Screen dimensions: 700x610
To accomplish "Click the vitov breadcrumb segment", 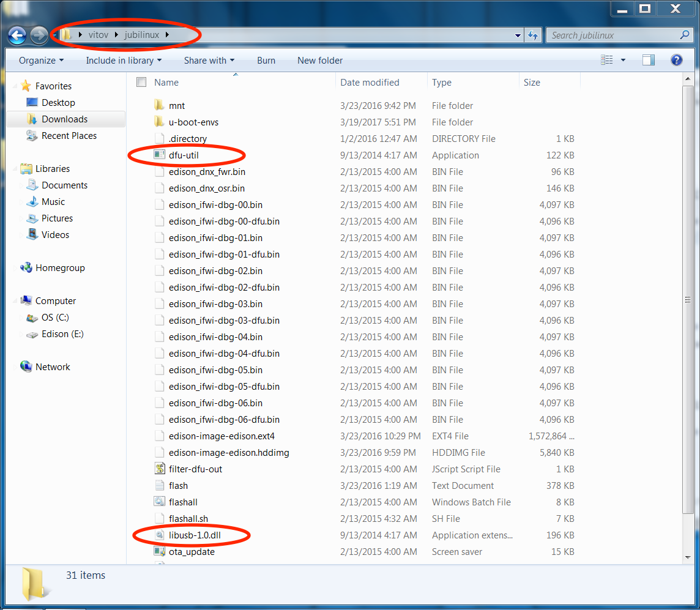I will click(99, 35).
